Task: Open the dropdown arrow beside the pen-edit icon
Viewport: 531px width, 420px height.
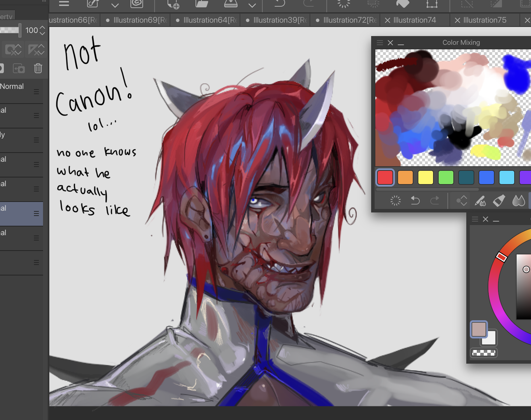Action: point(115,5)
